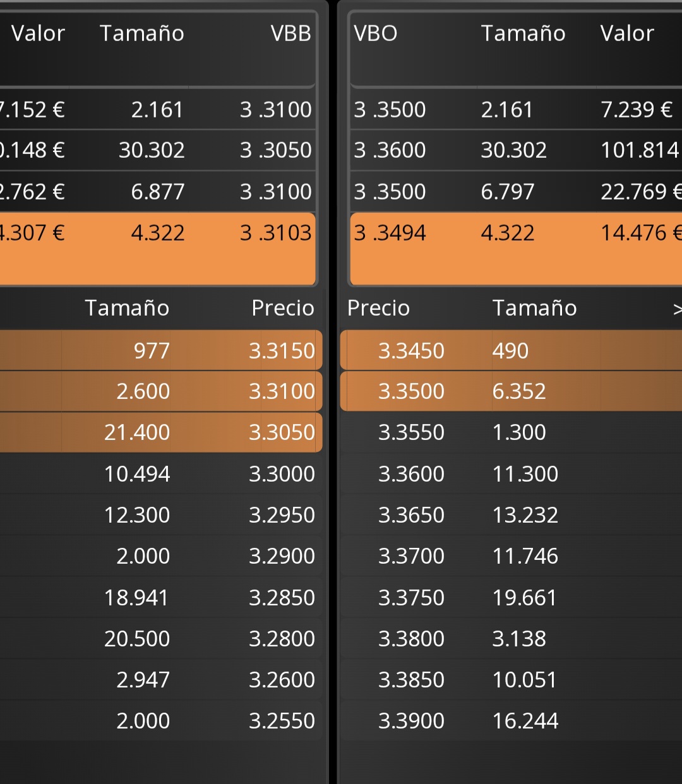The height and width of the screenshot is (784, 682).
Task: Click the left Tamaño header above 977
Action: tap(127, 308)
